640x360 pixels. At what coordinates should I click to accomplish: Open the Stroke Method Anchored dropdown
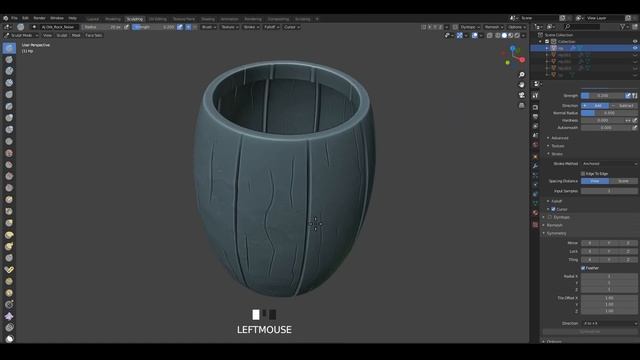[x=609, y=164]
